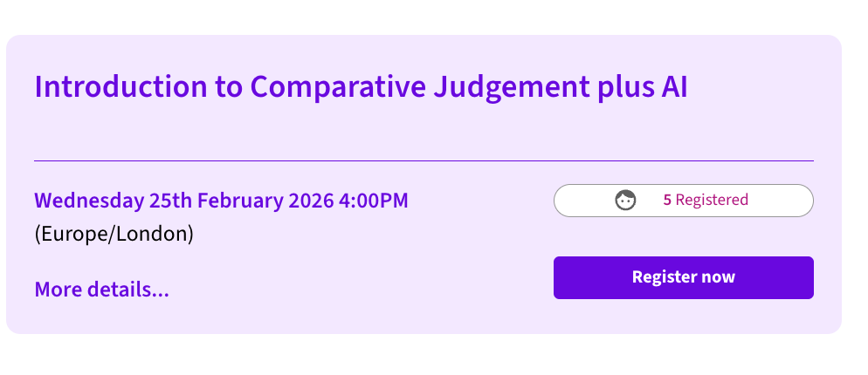Click the Wednesday 25th February 2026 date
868x375 pixels.
(183, 201)
